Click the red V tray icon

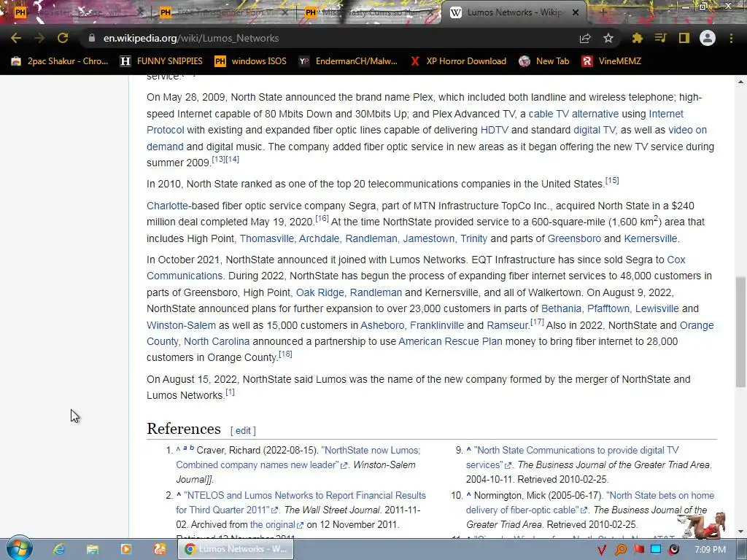tap(602, 550)
